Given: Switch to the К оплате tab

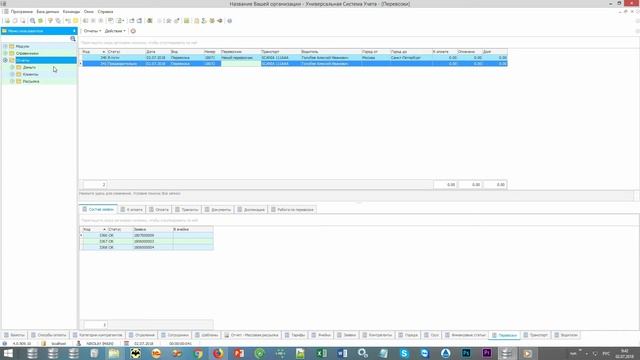Looking at the screenshot, I should coord(132,209).
